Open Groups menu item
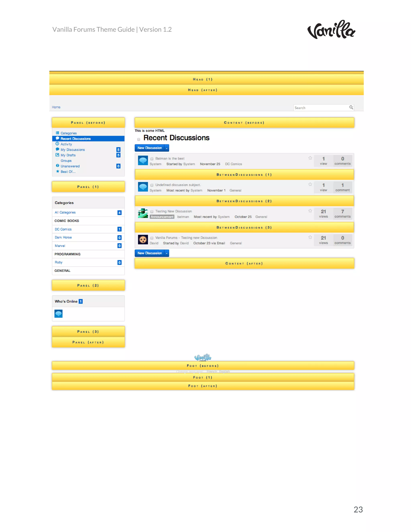Viewport: 411px width, 532px height. 66,161
